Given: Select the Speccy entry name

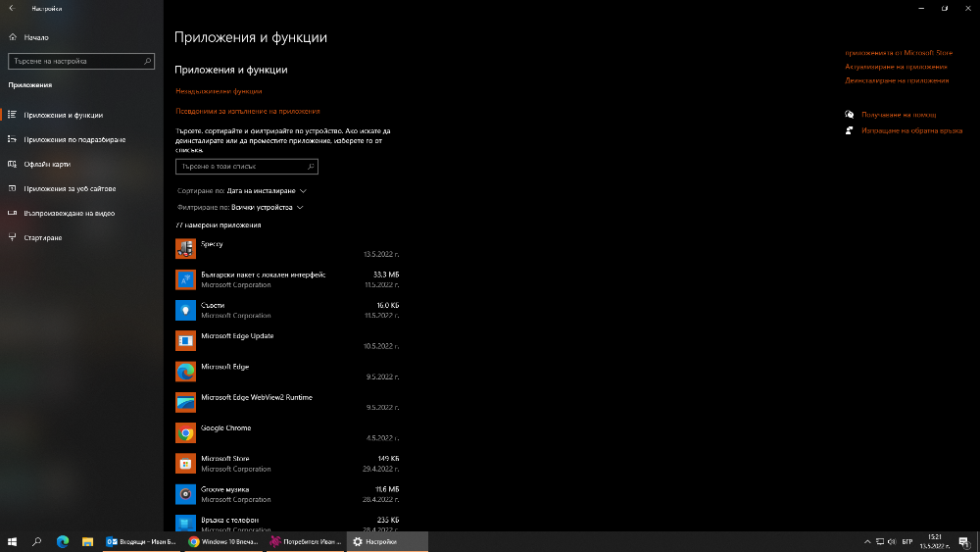Looking at the screenshot, I should tap(212, 244).
